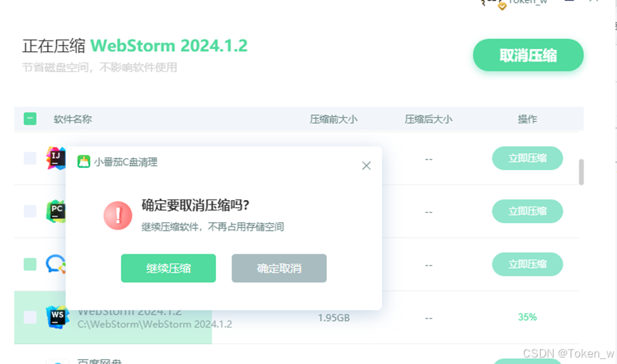Screen dimensions: 617x364
Task: Click the 35% progress in WebStorm row
Action: tap(527, 317)
